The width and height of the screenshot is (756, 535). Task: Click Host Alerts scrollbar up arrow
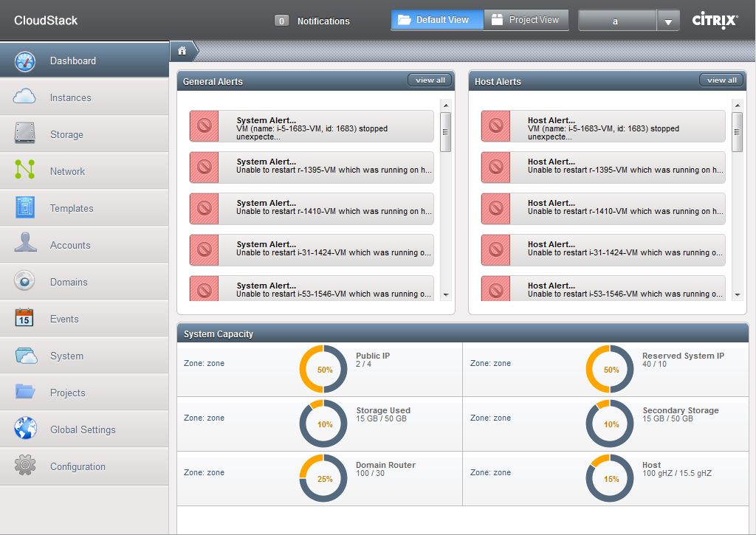[x=738, y=105]
